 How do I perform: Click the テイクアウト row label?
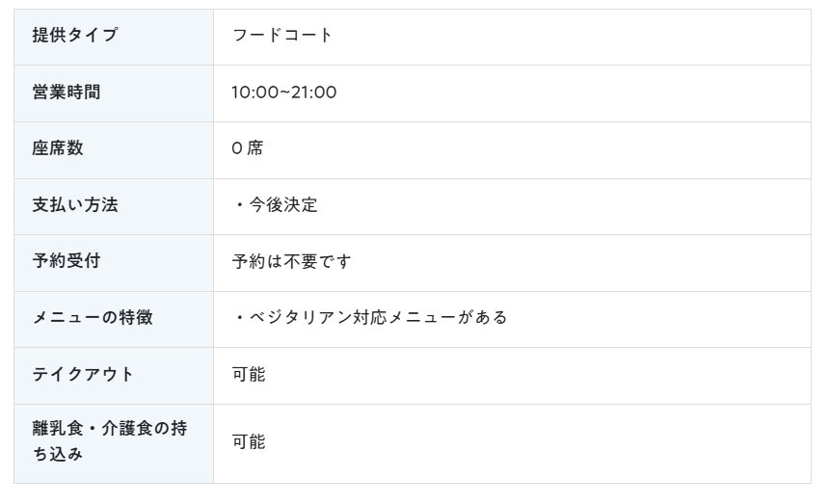[x=83, y=374]
